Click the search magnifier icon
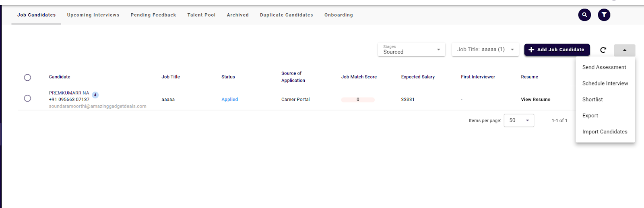The width and height of the screenshot is (644, 208). 584,15
